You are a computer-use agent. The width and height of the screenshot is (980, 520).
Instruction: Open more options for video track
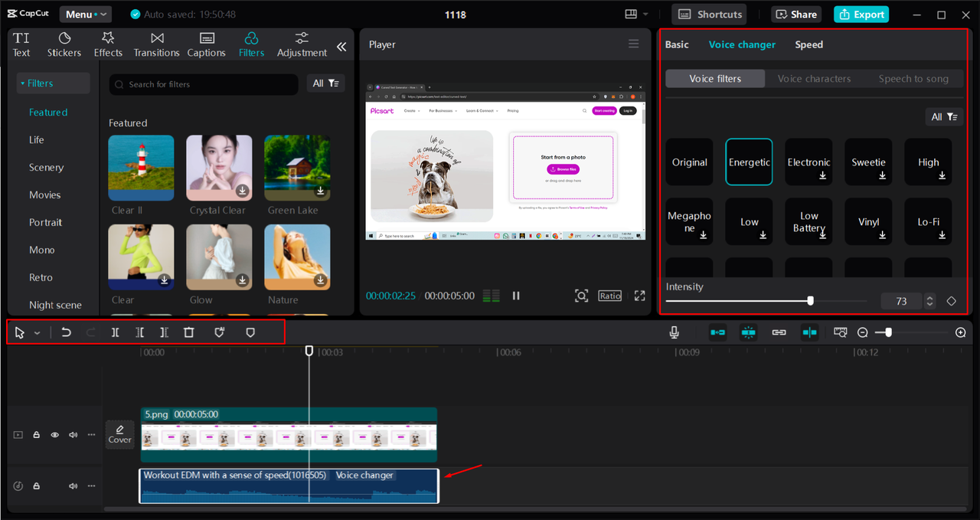coord(91,434)
